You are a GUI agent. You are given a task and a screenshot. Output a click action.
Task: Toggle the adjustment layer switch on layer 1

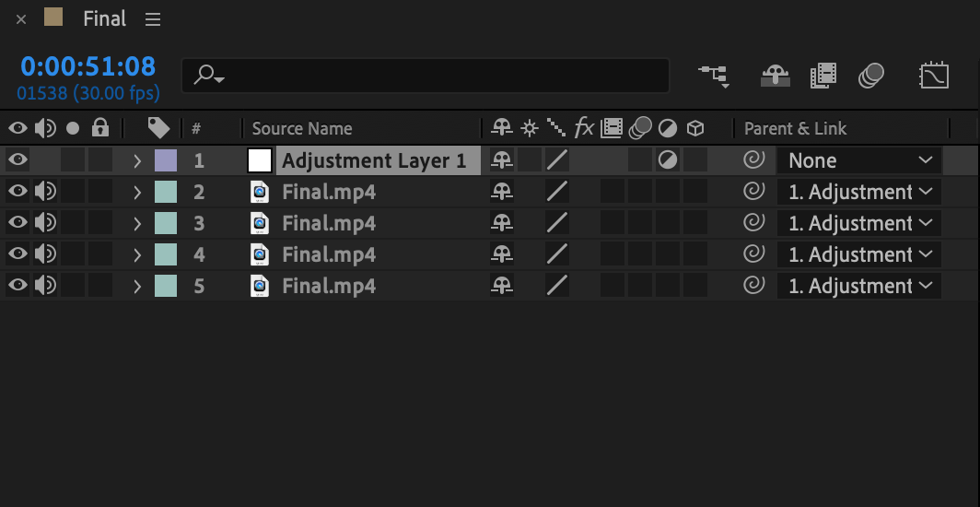(668, 160)
